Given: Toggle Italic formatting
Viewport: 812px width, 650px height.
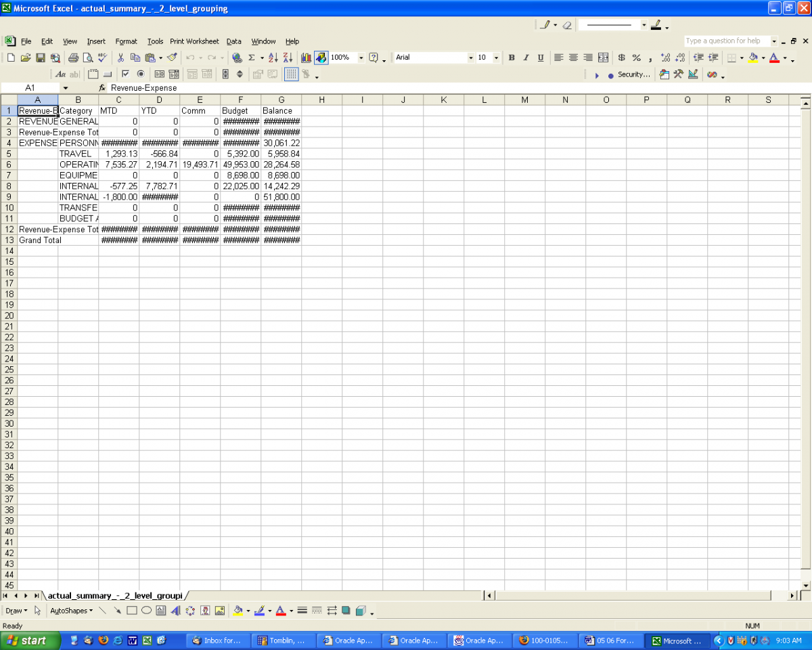Looking at the screenshot, I should coord(526,58).
